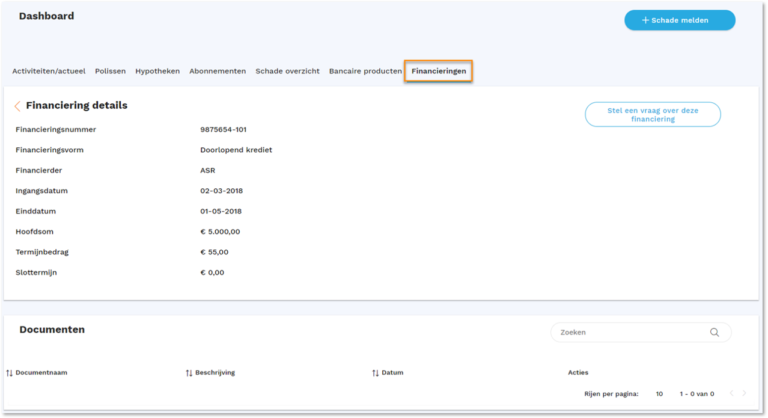This screenshot has width=768, height=418.
Task: Ask a question about this financiering
Action: (652, 114)
